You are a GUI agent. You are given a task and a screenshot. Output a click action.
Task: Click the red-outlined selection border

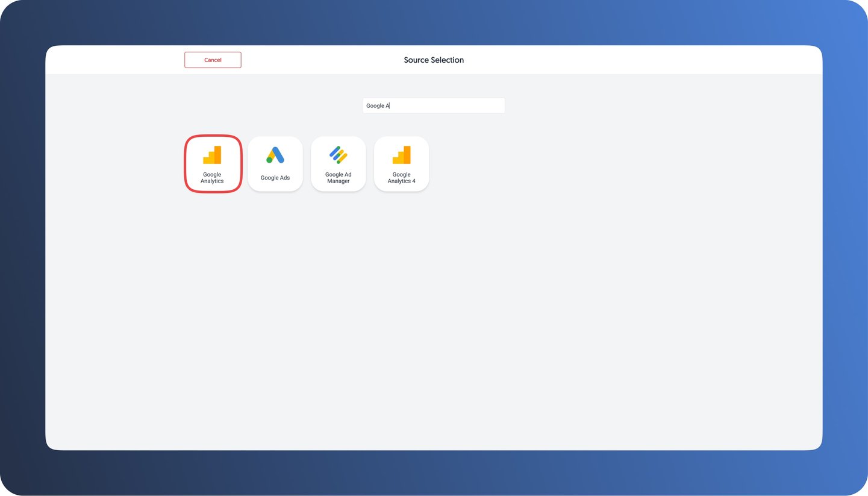[212, 137]
